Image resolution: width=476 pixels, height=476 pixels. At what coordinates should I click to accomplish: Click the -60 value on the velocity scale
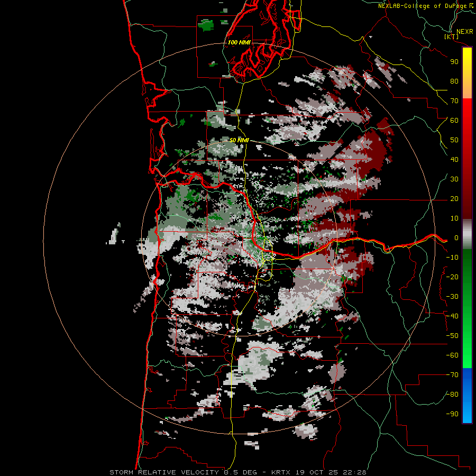click(x=452, y=355)
